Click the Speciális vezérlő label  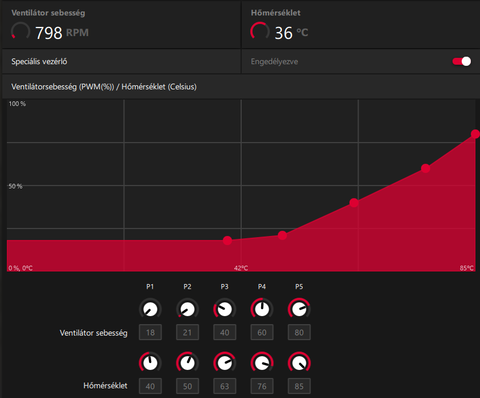[39, 62]
